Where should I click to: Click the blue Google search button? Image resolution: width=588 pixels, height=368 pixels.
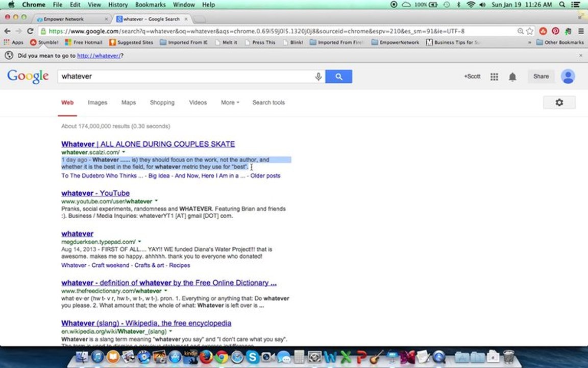point(338,77)
